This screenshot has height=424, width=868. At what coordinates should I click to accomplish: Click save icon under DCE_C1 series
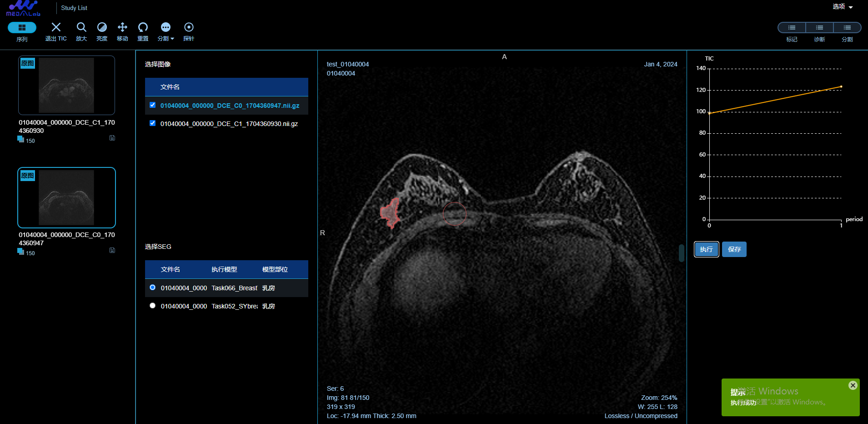(x=112, y=138)
